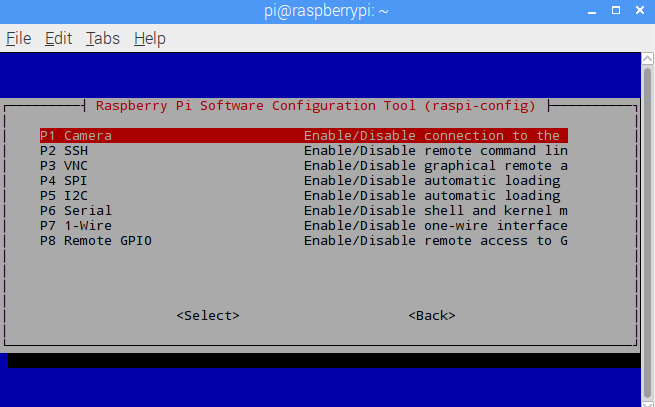Select the P4 SPI option
The image size is (655, 407).
(x=304, y=181)
